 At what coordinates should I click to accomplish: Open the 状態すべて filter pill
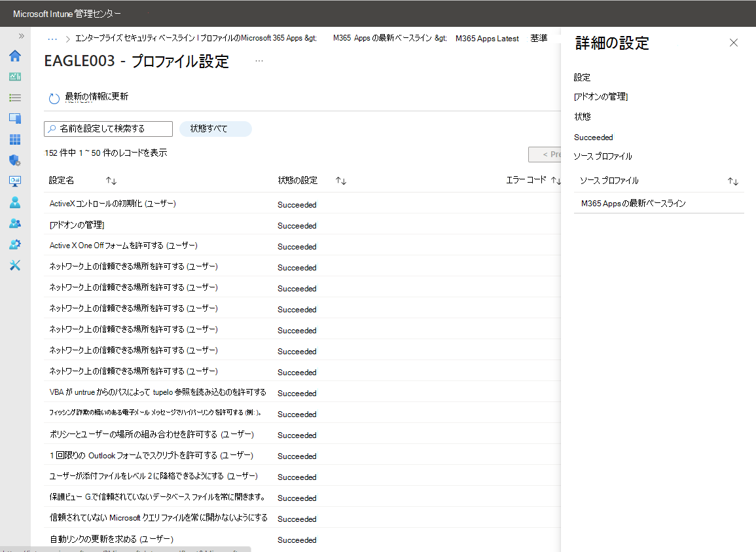(x=215, y=129)
